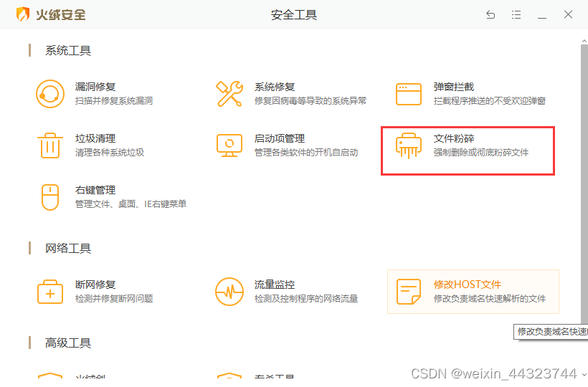Click the 修改HOST文件 title text
Viewport: 588px width, 387px height.
coord(468,285)
